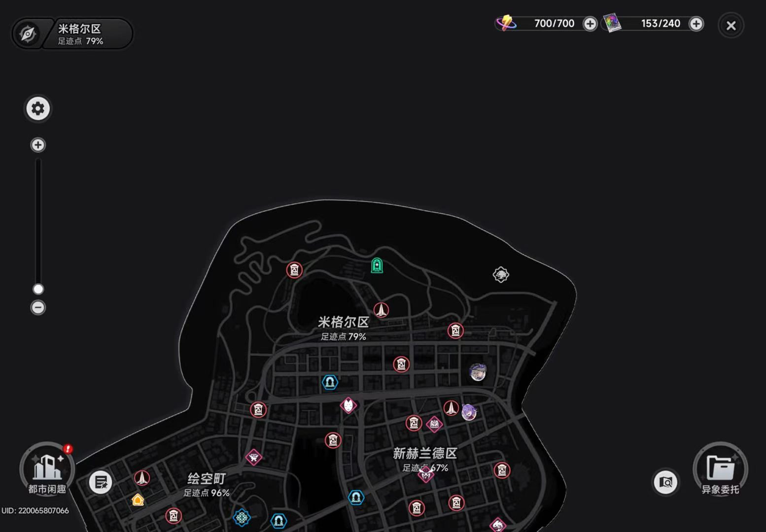
Task: Select the green shrine marker on the map
Action: pos(377,266)
